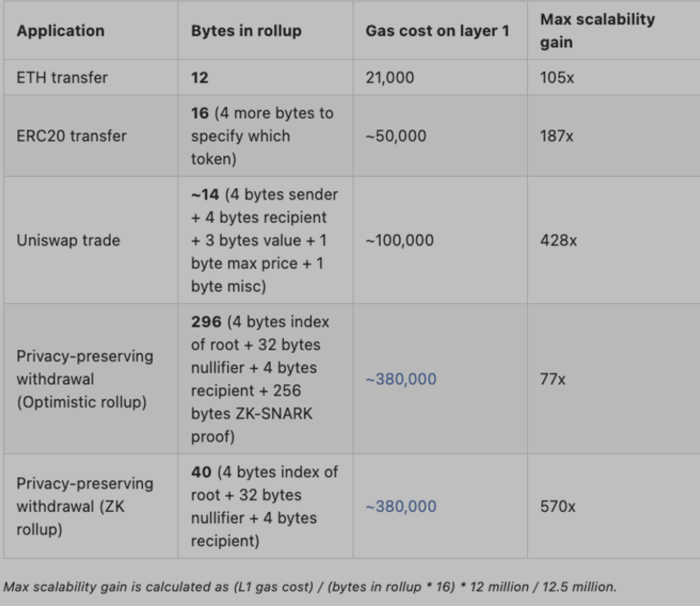700x606 pixels.
Task: Click the Application column header
Action: pyautogui.click(x=61, y=31)
